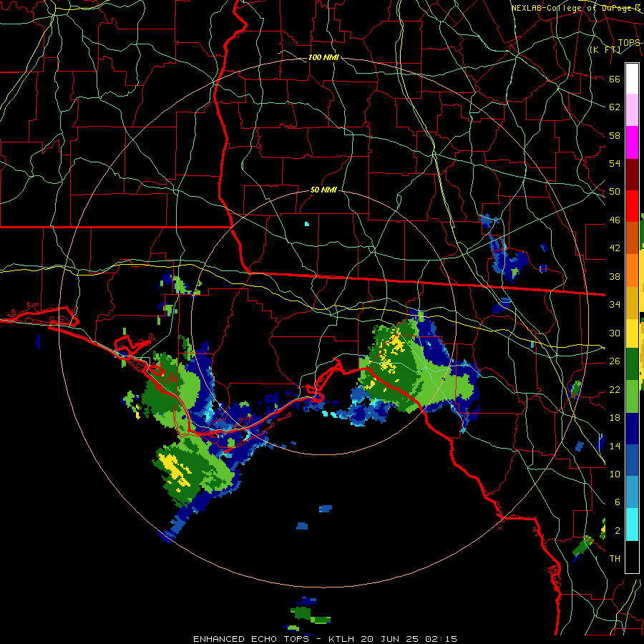The height and width of the screenshot is (644, 644).
Task: Select the 50 value on the tops scale
Action: point(615,192)
